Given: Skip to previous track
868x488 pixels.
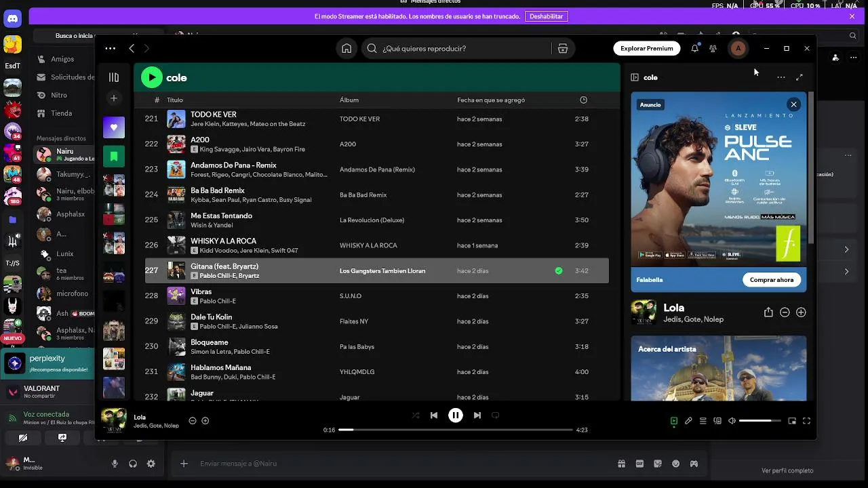Looking at the screenshot, I should 434,415.
